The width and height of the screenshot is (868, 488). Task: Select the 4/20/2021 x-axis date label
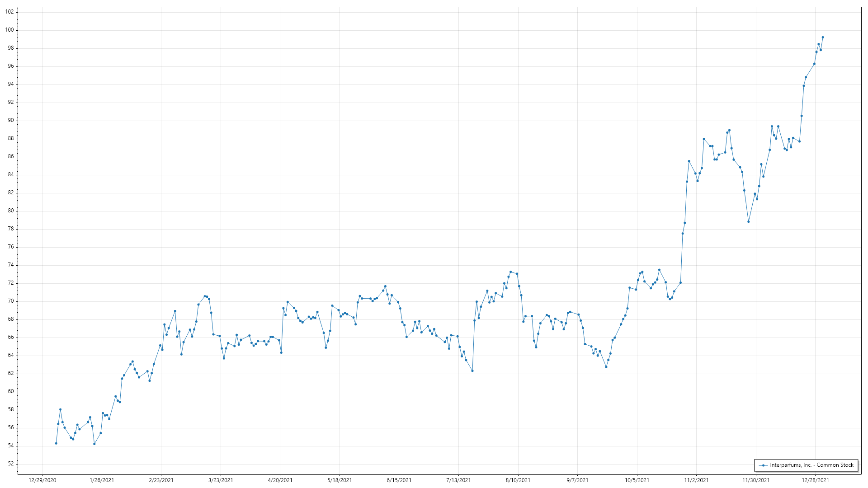[280, 480]
